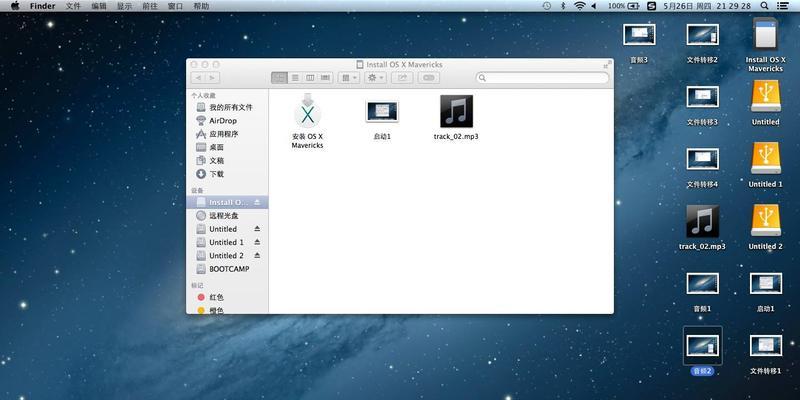Switch Finder to list view
Image resolution: width=800 pixels, height=400 pixels.
295,78
